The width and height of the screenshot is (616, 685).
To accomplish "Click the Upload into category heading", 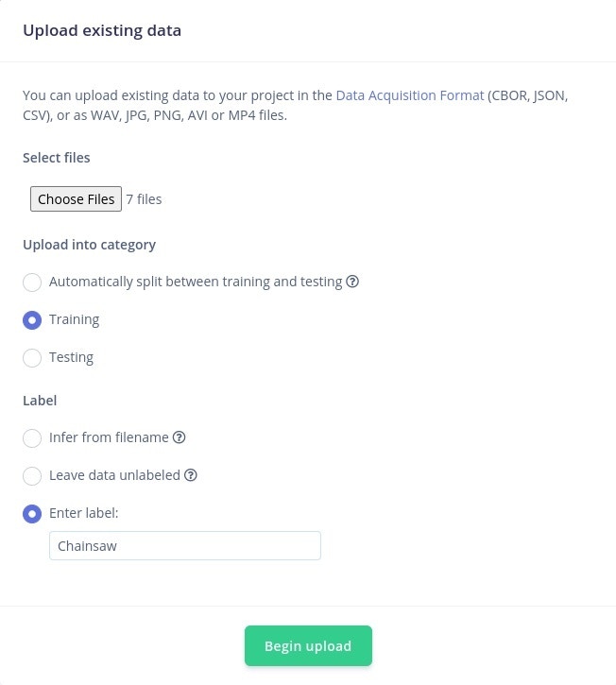I will tap(89, 245).
